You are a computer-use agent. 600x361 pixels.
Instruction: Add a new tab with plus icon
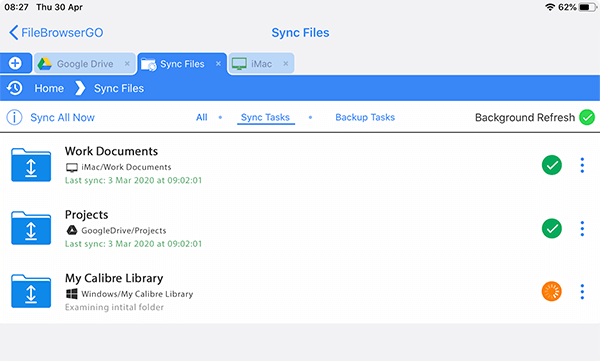(x=15, y=63)
